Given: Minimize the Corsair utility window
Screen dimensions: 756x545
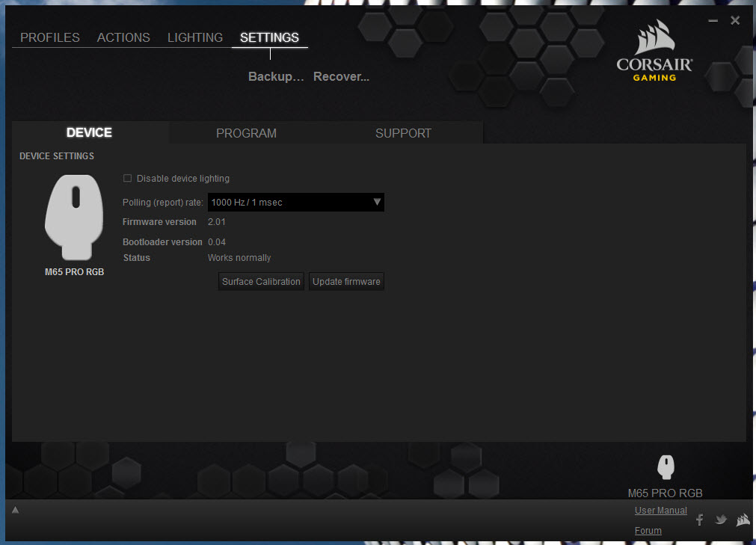Looking at the screenshot, I should tap(713, 21).
